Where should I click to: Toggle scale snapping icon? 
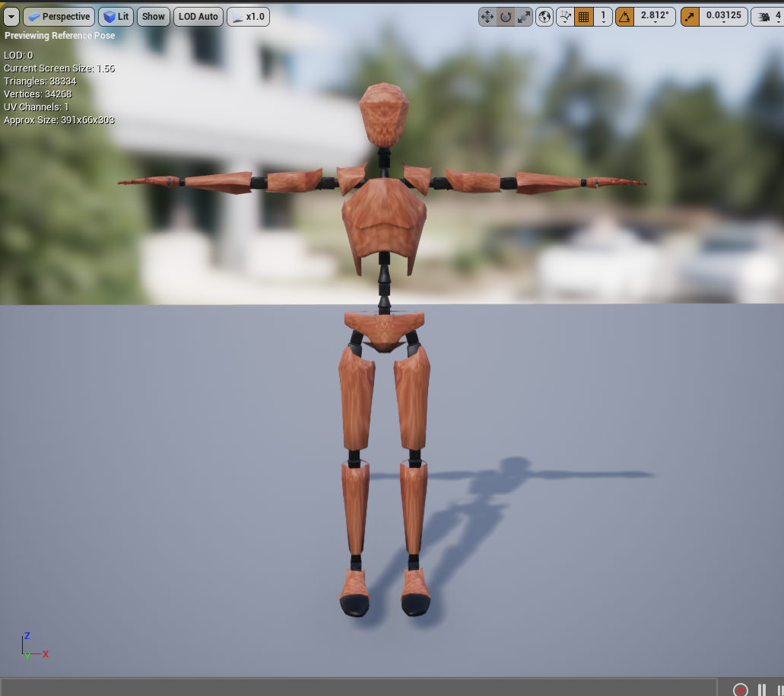(690, 17)
